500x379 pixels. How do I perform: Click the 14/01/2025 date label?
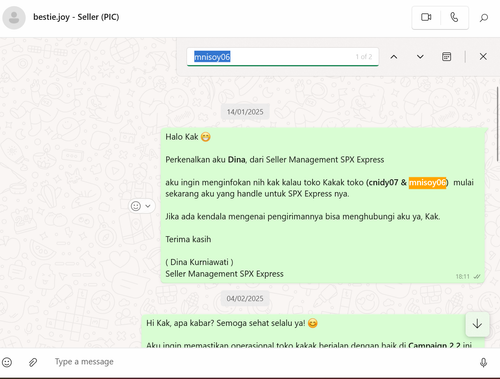245,112
